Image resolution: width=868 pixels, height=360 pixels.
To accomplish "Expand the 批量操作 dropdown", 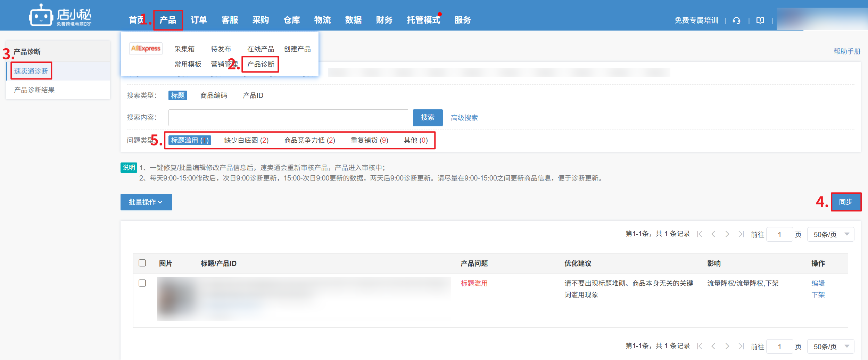I will click(146, 202).
